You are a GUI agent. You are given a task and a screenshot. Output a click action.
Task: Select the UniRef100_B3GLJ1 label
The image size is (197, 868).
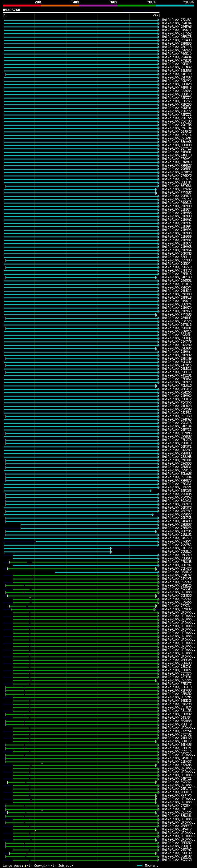[177, 257]
